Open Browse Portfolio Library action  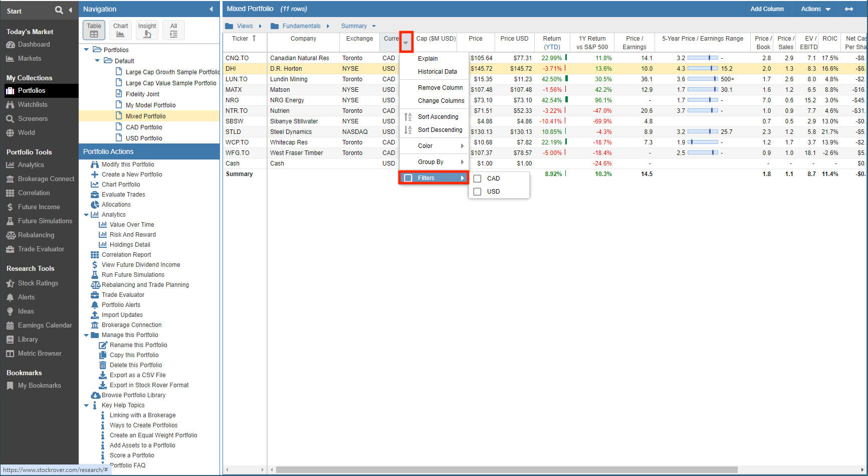(133, 395)
